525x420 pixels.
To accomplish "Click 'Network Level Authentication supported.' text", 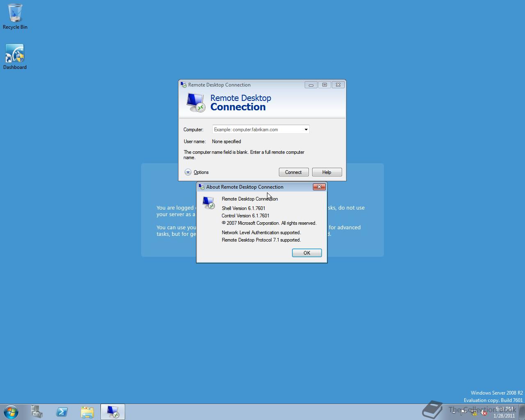I will click(x=261, y=233).
